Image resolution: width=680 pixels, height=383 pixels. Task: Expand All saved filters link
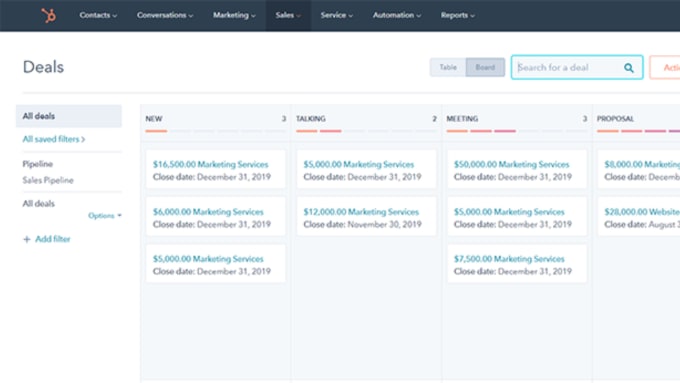click(54, 139)
